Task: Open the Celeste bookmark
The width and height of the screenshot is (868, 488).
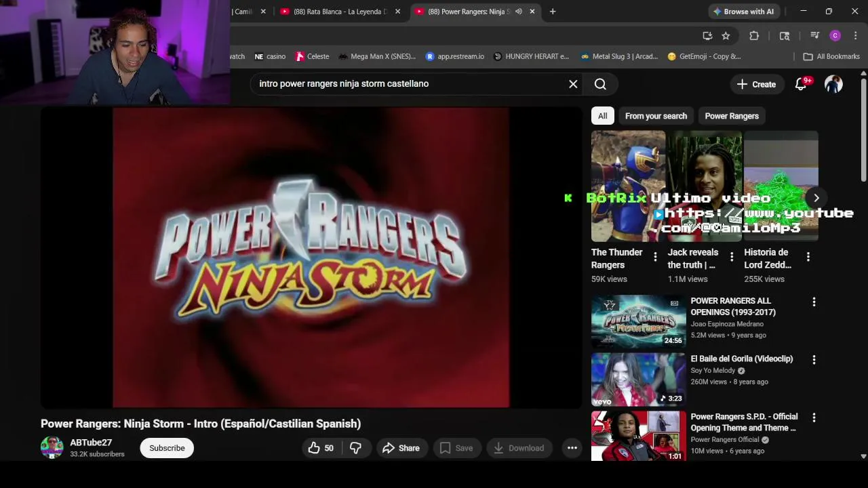Action: click(x=312, y=56)
